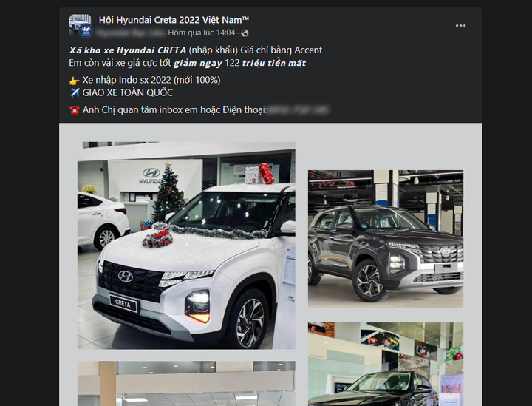
Task: Open the white Creta Christmas photo
Action: coord(186,246)
